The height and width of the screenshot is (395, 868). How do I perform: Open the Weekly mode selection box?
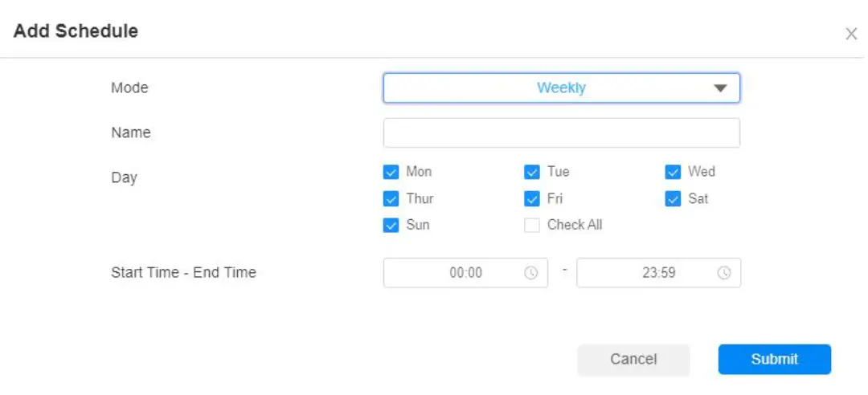560,88
